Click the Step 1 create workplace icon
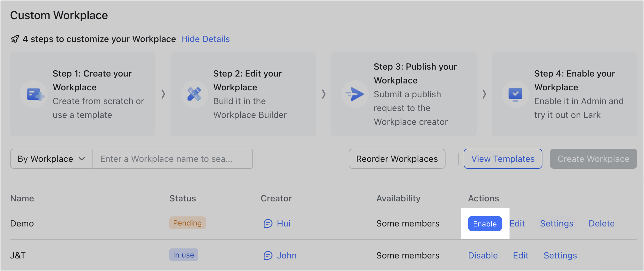This screenshot has width=644, height=271. click(34, 94)
